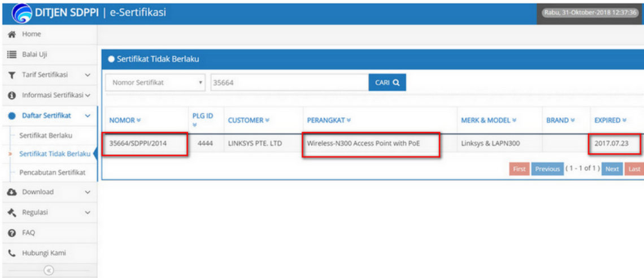Screen dimensions: 644x278
Task: Click the Balai Uji list icon
Action: (11, 55)
